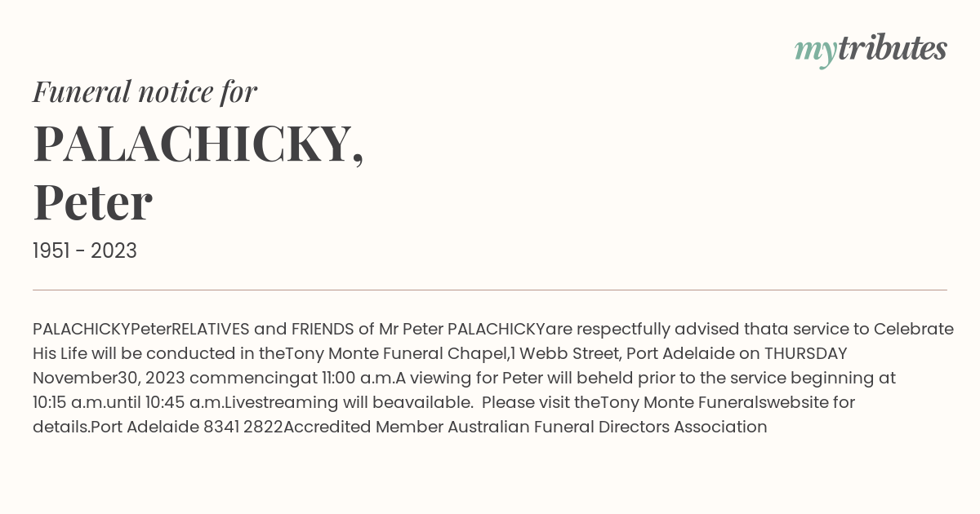Click 'Tony Monte Funerals' website mention
This screenshot has width=980, height=514.
684,402
